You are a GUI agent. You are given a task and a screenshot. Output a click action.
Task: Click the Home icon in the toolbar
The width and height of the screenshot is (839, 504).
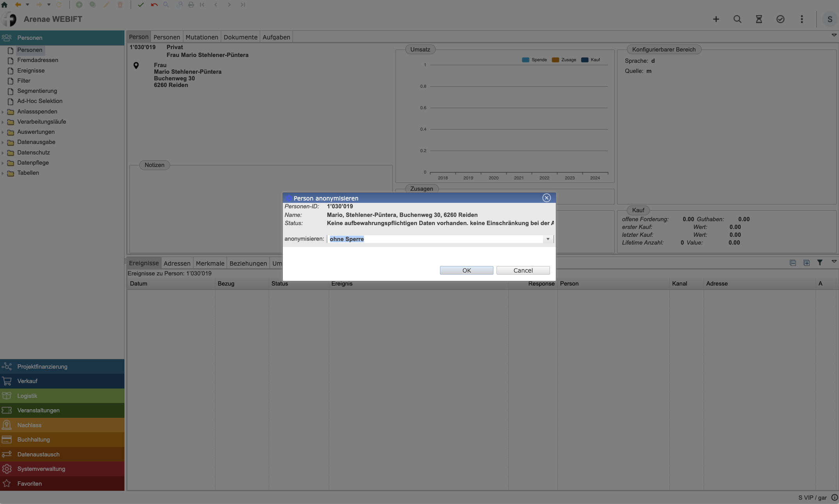(x=4, y=5)
